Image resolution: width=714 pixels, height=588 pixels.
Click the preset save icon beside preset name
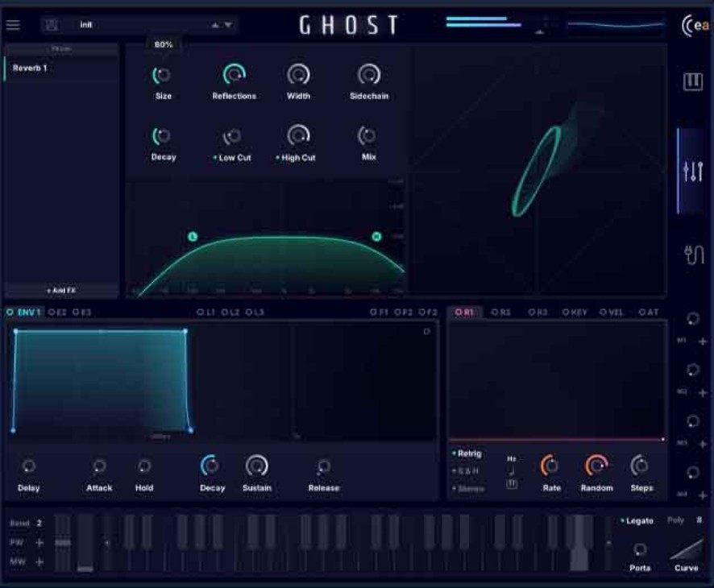point(52,24)
